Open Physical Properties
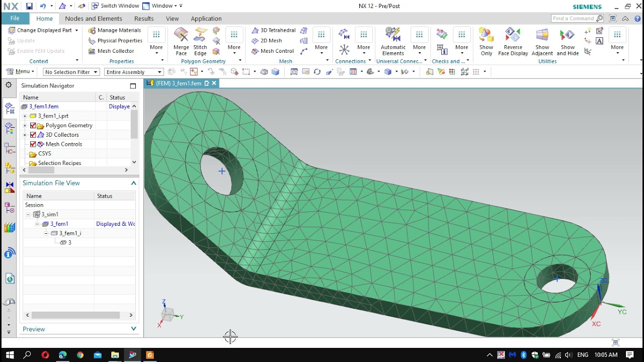 (115, 41)
